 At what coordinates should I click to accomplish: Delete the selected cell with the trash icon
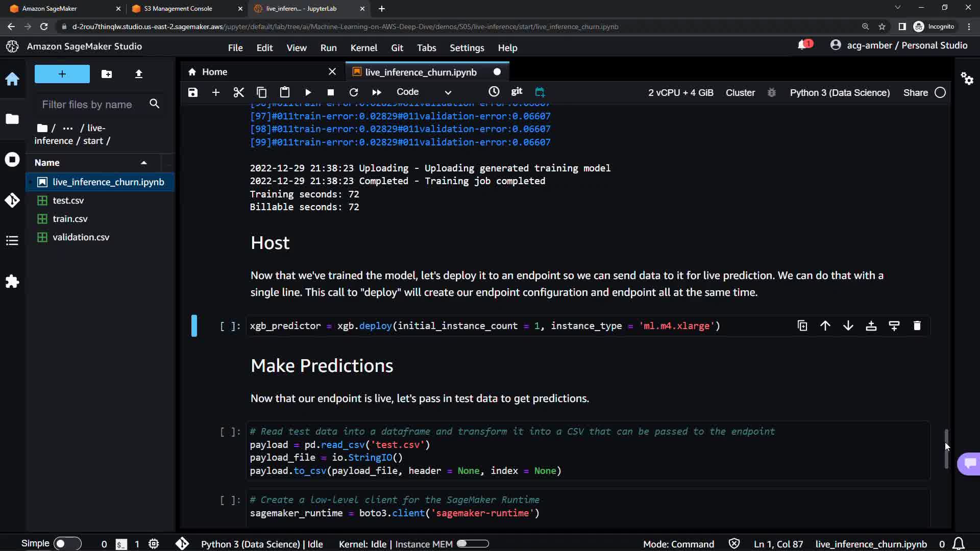pyautogui.click(x=917, y=326)
